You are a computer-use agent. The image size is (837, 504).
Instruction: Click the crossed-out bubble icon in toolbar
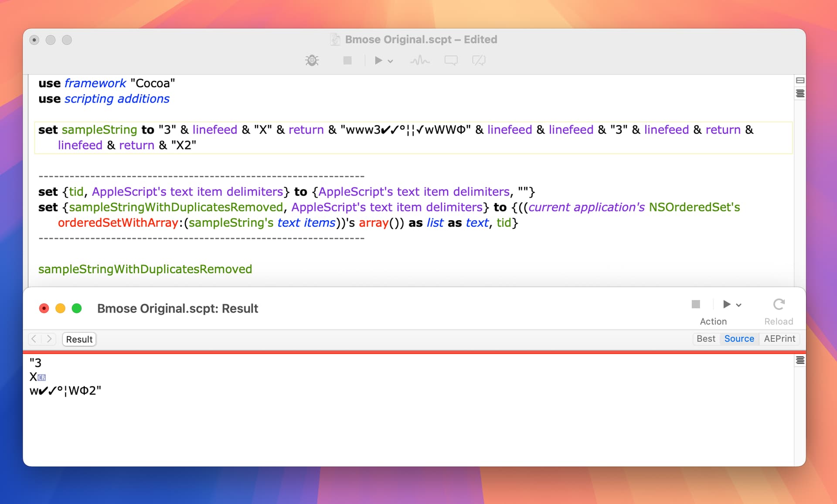pyautogui.click(x=479, y=61)
